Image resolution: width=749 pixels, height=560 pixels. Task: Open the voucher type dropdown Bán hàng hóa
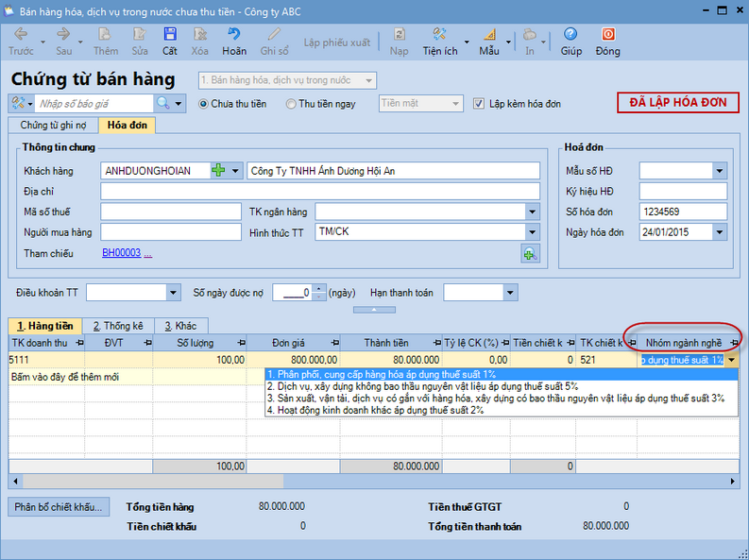coord(368,80)
